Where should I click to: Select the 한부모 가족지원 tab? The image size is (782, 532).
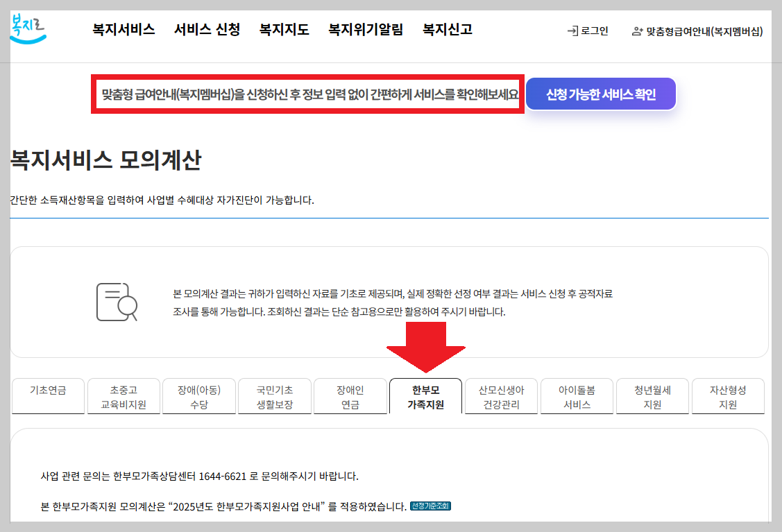425,396
